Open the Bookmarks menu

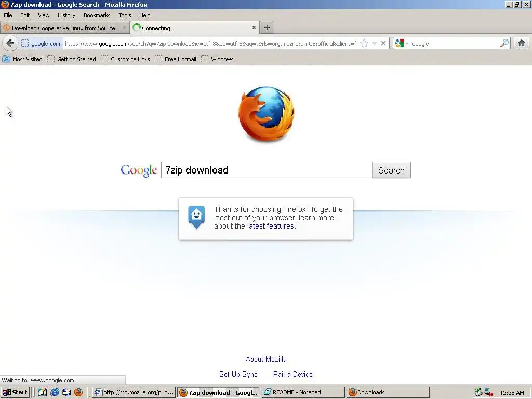click(x=97, y=15)
